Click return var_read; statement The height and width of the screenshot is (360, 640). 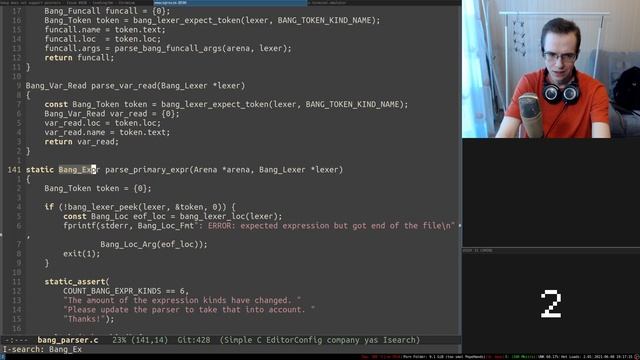point(81,142)
